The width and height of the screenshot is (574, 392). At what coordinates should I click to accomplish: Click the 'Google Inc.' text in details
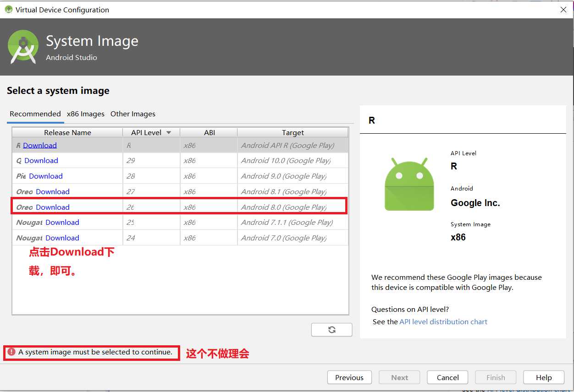pyautogui.click(x=475, y=203)
